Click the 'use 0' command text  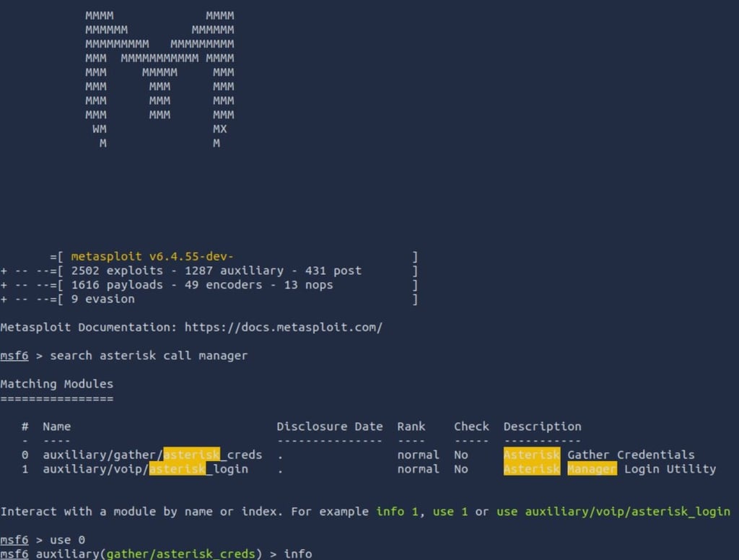click(x=67, y=540)
